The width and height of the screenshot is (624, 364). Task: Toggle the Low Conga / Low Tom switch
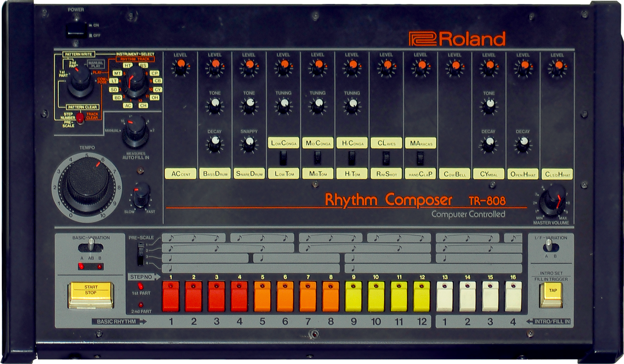283,158
